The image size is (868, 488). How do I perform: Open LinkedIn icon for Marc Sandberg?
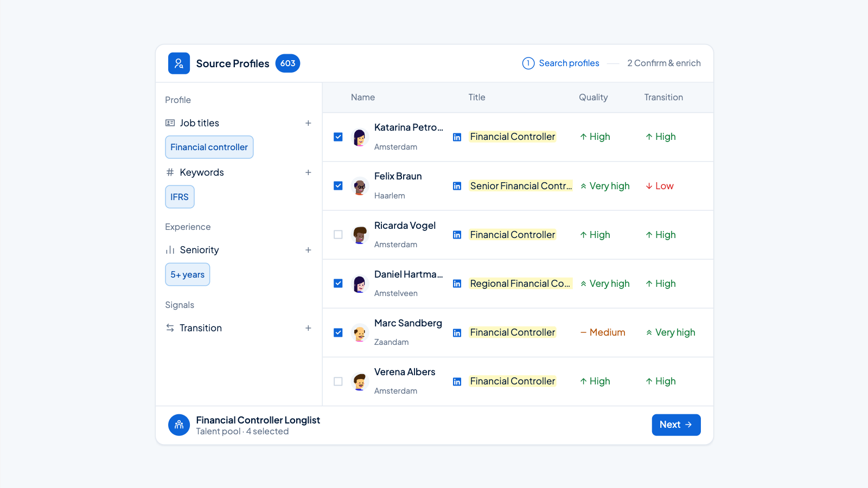(x=457, y=332)
